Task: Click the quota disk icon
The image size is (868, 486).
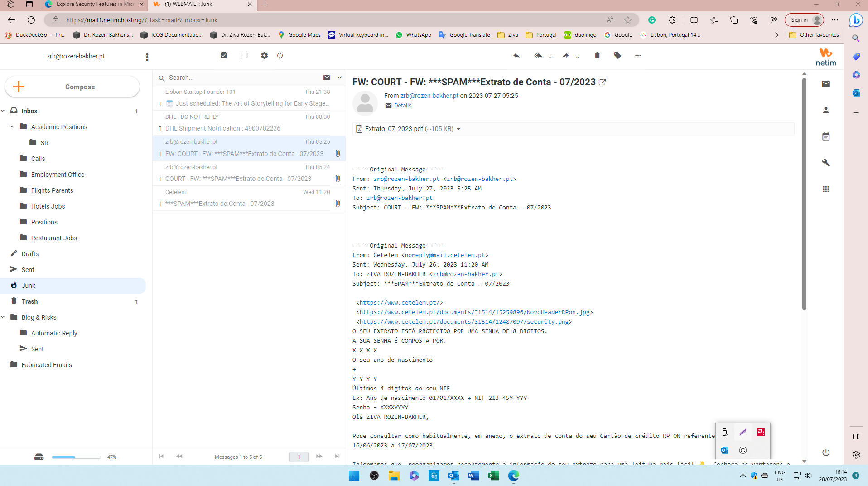Action: point(39,457)
